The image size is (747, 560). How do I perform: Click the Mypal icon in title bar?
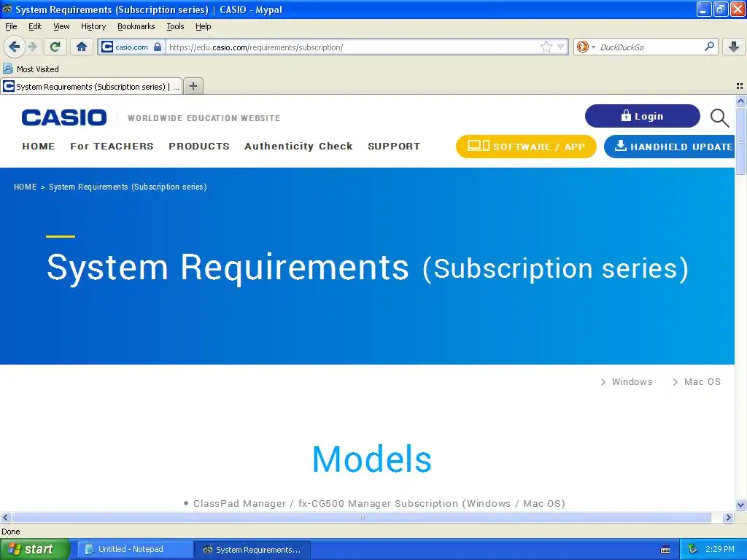[x=7, y=9]
